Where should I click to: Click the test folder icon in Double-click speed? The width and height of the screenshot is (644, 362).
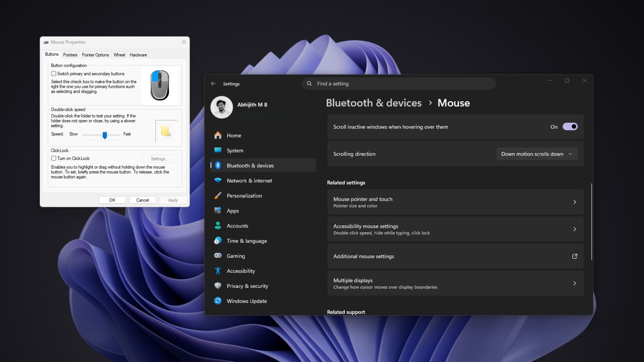pos(166,131)
